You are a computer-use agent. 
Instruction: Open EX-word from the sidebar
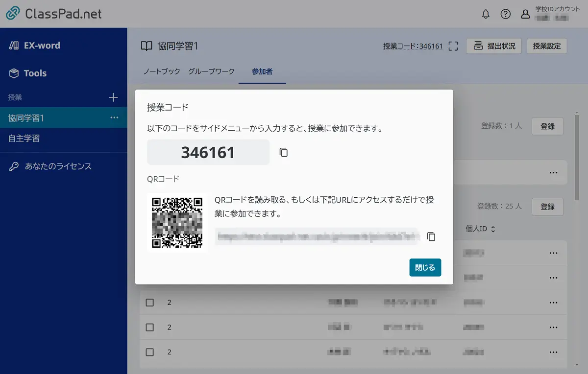click(x=43, y=46)
